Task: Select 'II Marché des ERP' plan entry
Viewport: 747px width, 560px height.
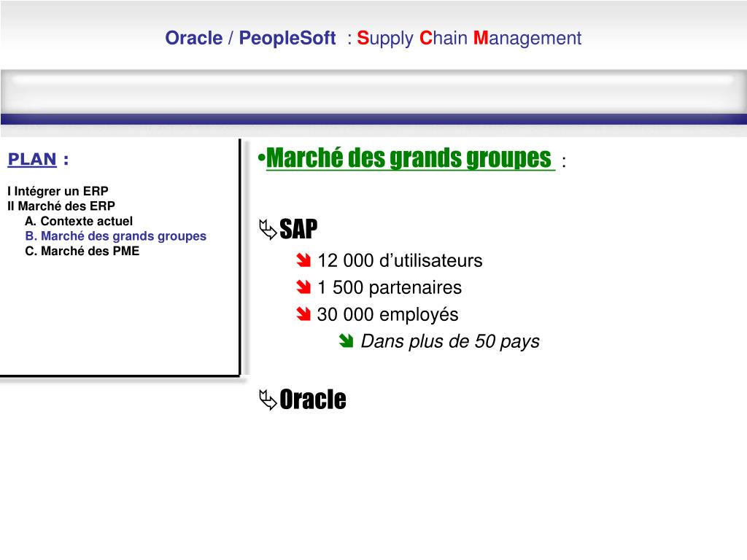Action: 61,206
